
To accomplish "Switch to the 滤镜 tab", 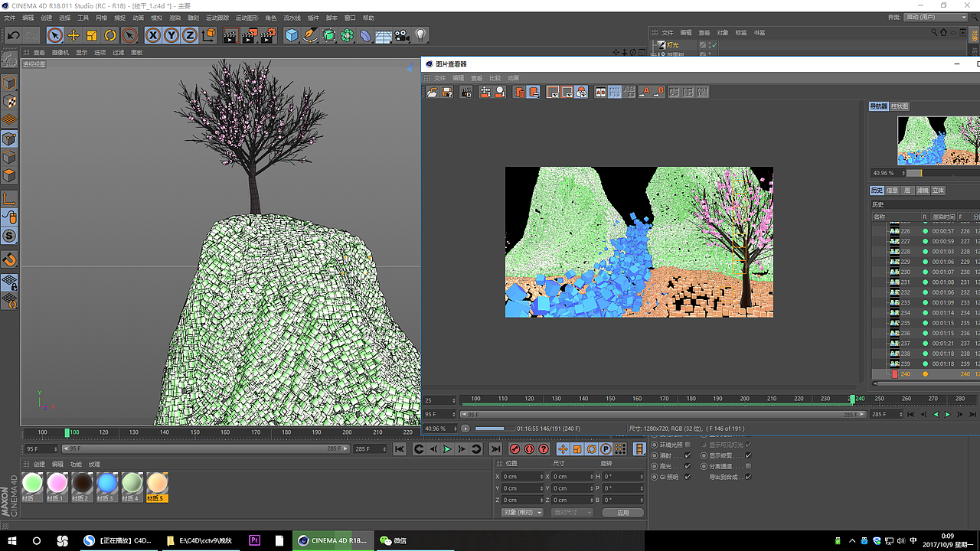I will click(923, 191).
